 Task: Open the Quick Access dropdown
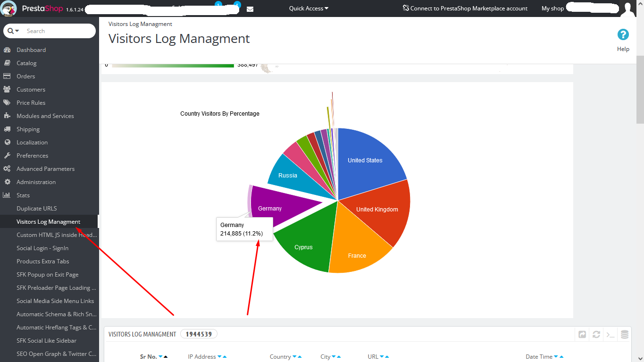coord(309,8)
